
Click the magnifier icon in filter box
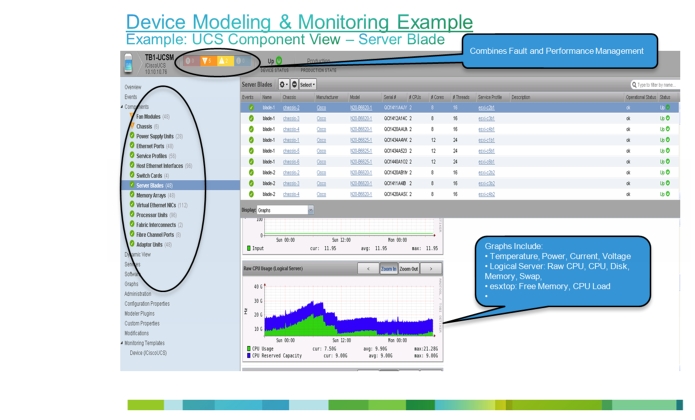(x=634, y=84)
